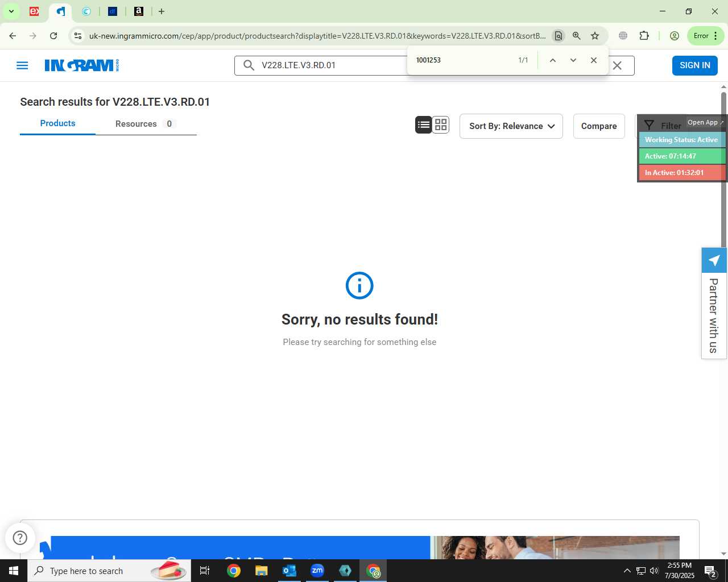Click the find-in-page text field
Image resolution: width=728 pixels, height=582 pixels.
[464, 60]
